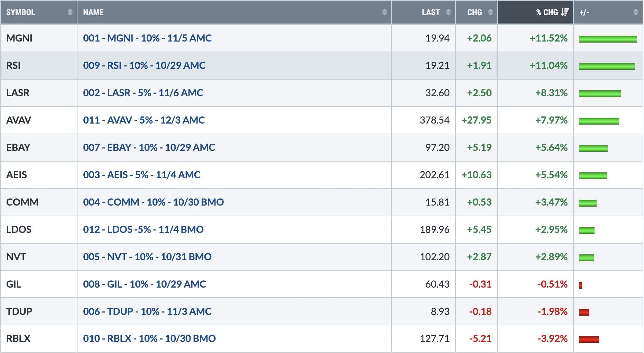Image resolution: width=644 pixels, height=353 pixels.
Task: Click the % CHG column header
Action: 535,12
